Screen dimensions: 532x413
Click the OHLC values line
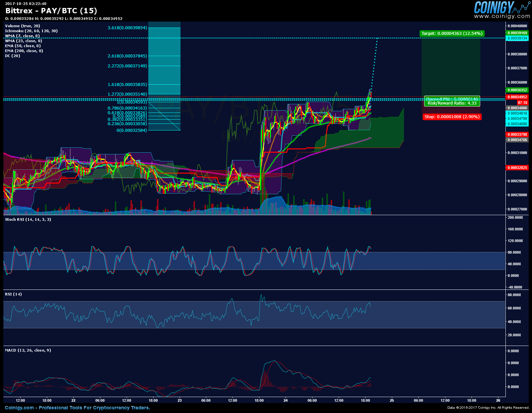coord(64,19)
